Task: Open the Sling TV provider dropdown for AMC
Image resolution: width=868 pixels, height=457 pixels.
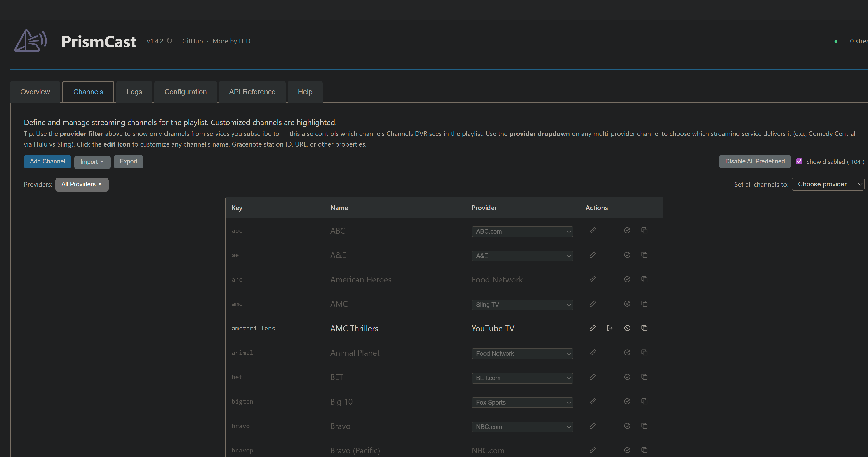Action: (x=522, y=305)
